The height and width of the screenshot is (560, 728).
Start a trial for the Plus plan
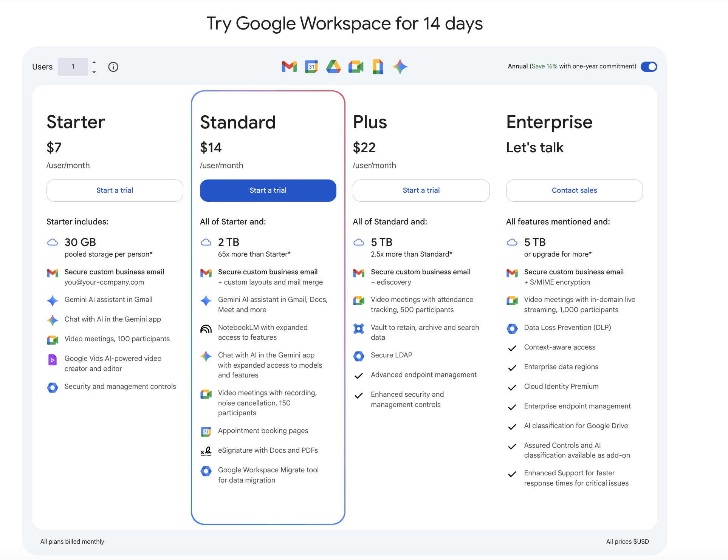tap(421, 190)
